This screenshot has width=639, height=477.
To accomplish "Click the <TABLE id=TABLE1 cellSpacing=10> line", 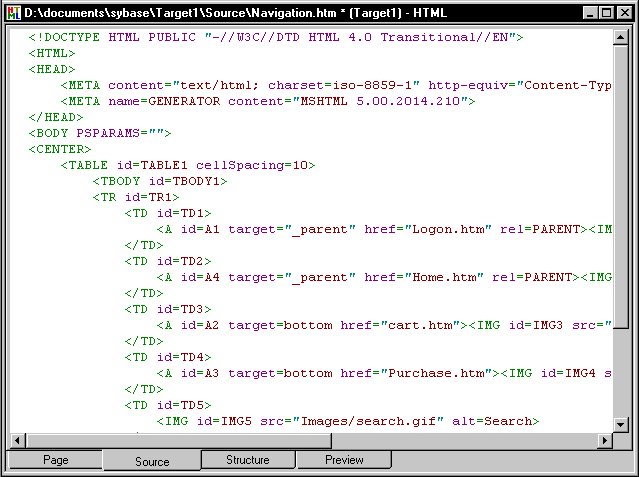I will (x=188, y=165).
